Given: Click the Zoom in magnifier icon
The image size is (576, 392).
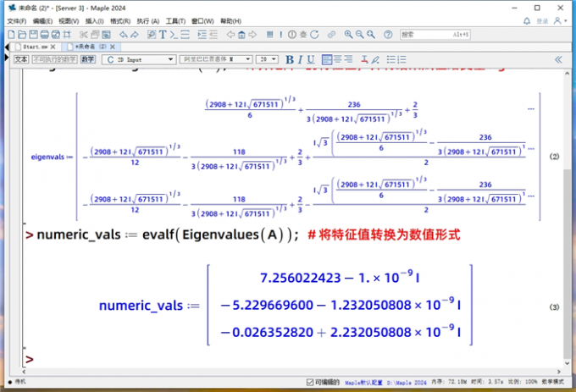Looking at the screenshot, I should point(348,35).
